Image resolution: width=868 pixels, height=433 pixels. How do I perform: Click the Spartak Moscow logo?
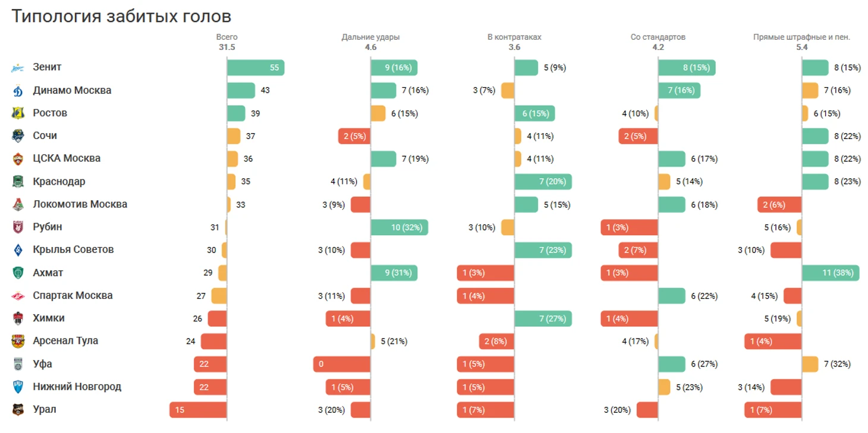tap(18, 296)
